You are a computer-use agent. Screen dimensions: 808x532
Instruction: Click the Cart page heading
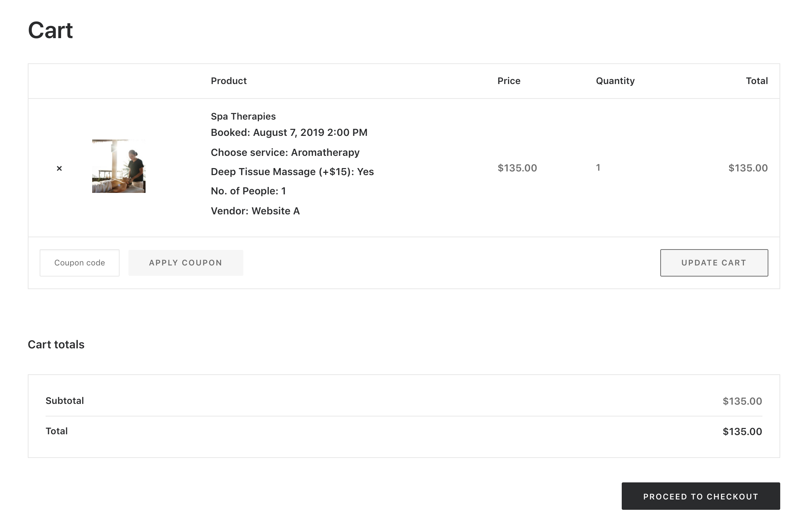[50, 30]
